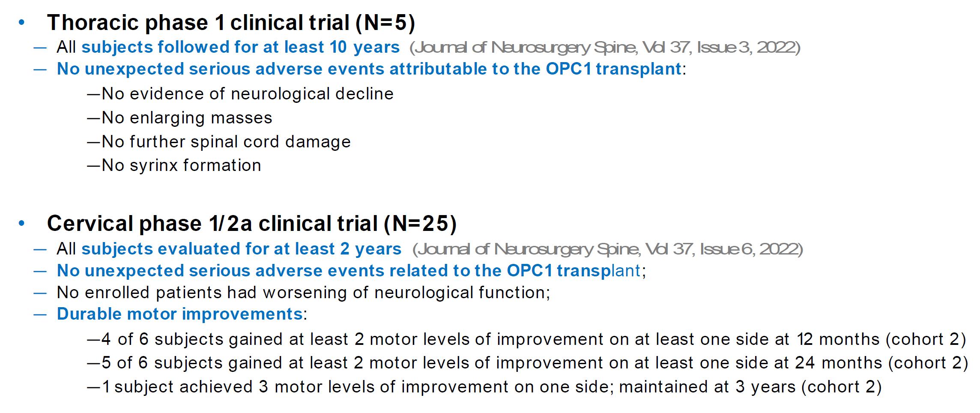
Task: Select the "No enlarging masses" line
Action: pos(180,118)
